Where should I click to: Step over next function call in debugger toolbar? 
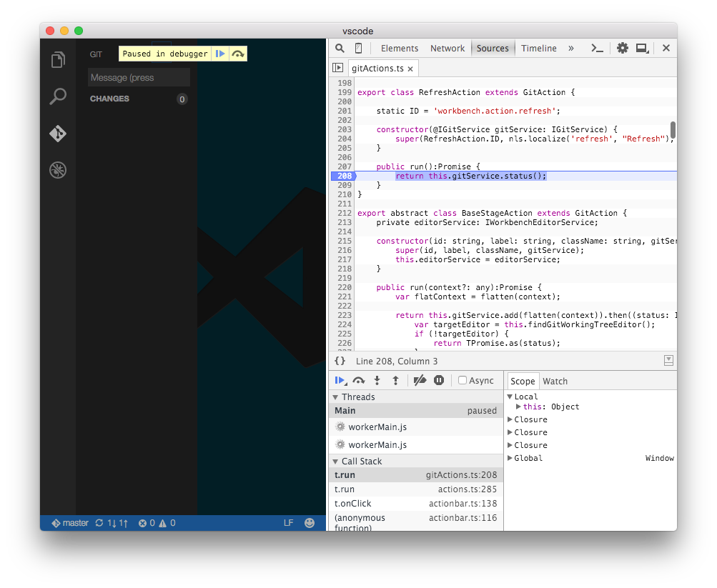359,380
